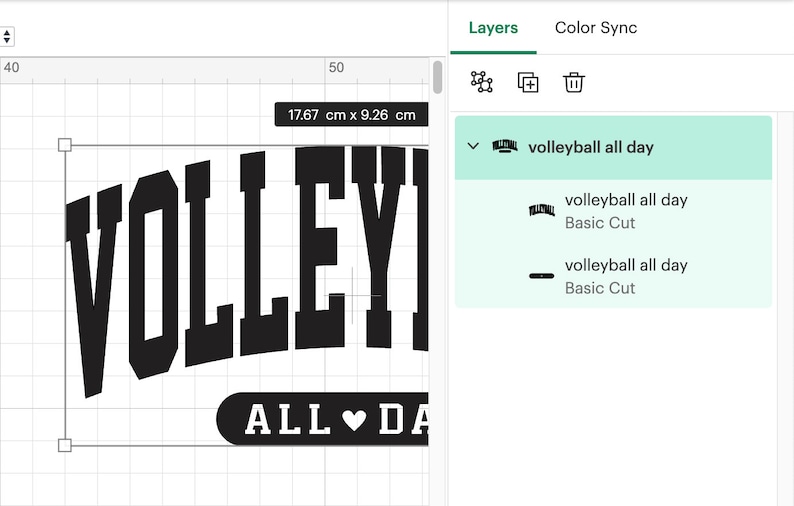Select the arched text Basic Cut layer

(x=613, y=211)
